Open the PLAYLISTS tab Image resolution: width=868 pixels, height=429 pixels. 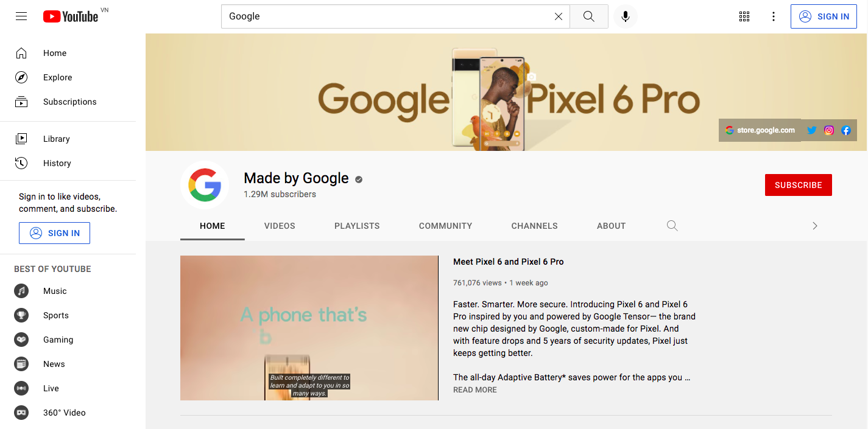point(357,226)
